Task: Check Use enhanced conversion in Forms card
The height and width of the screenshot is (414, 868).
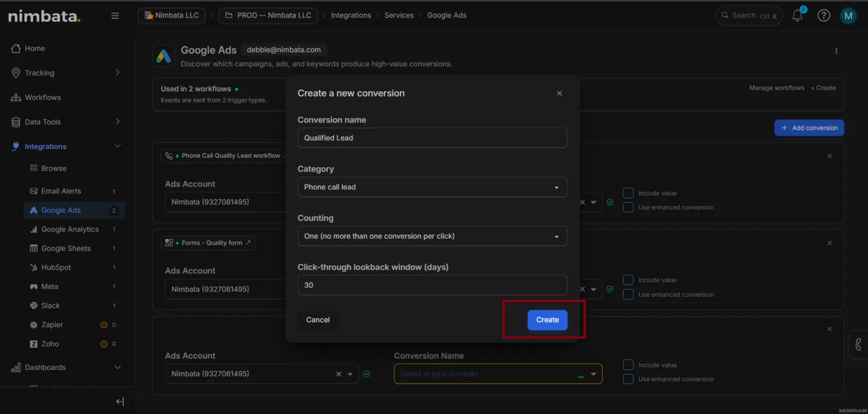Action: point(628,295)
